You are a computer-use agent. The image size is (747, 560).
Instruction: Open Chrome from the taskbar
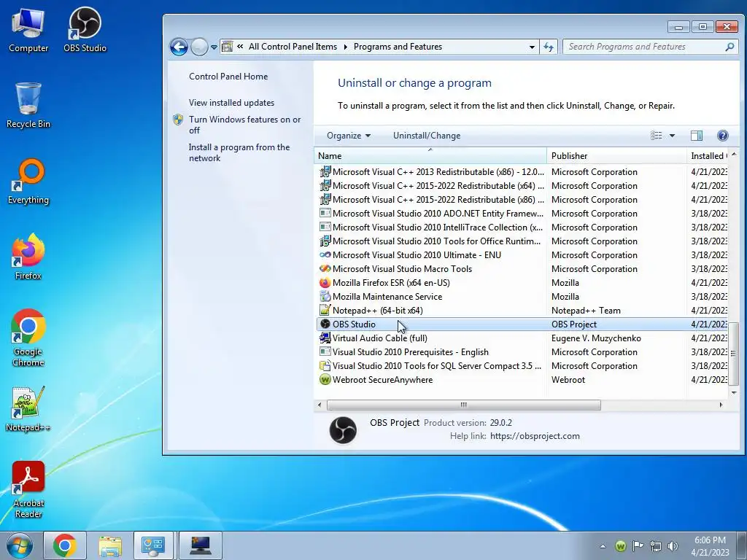click(x=65, y=545)
